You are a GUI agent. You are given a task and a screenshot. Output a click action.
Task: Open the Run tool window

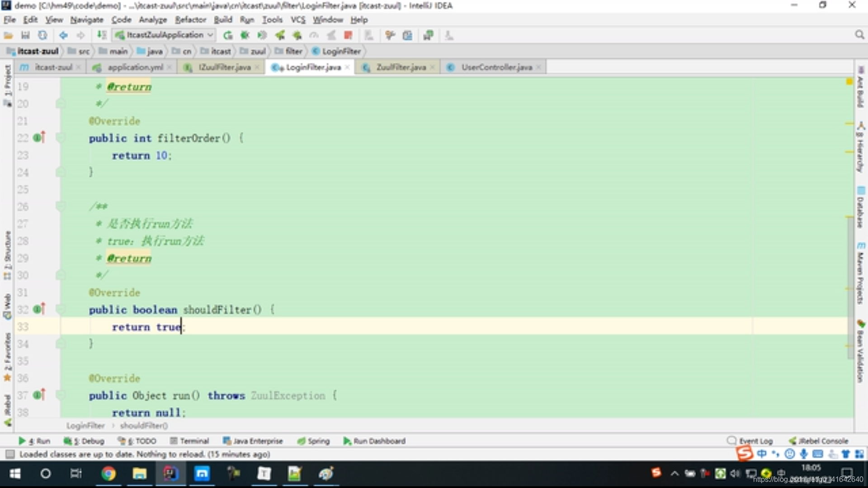34,441
